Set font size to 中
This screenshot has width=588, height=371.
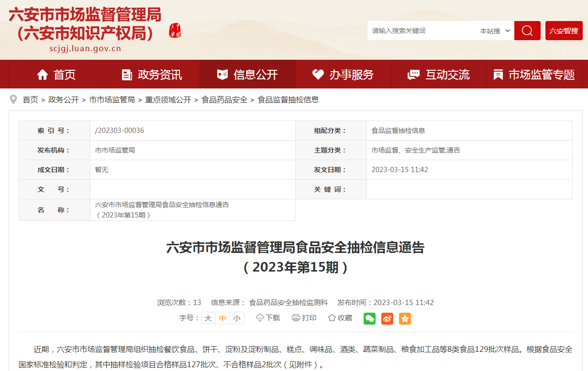[x=222, y=318]
